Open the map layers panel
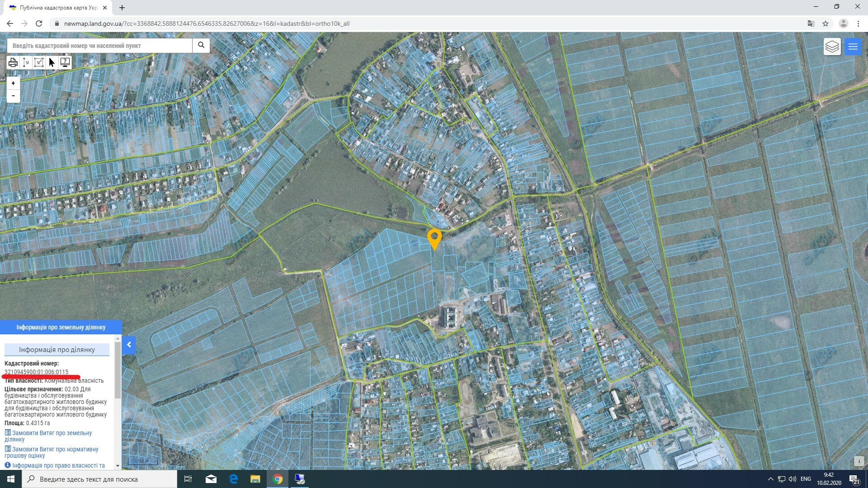 [x=832, y=47]
